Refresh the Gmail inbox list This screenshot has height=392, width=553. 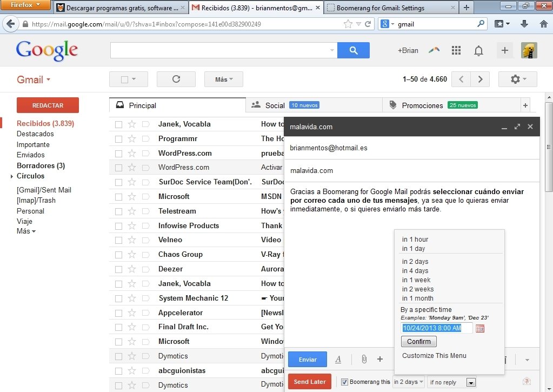click(x=176, y=79)
